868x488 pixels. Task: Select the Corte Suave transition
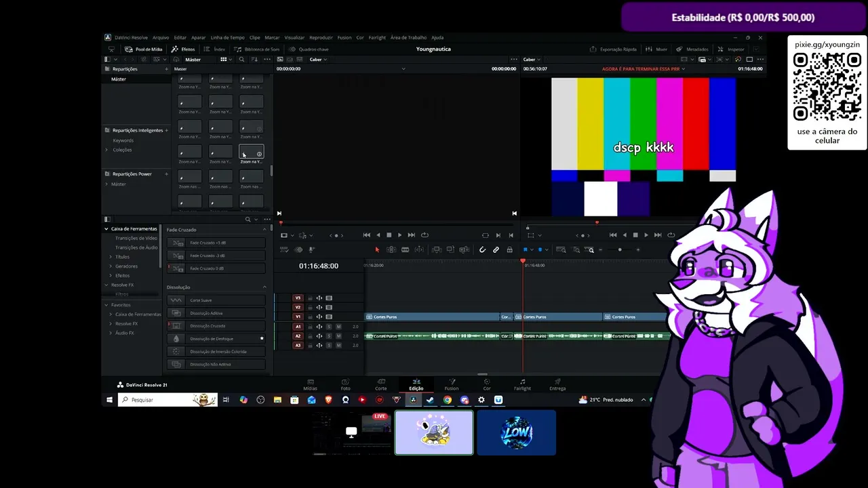coord(216,300)
